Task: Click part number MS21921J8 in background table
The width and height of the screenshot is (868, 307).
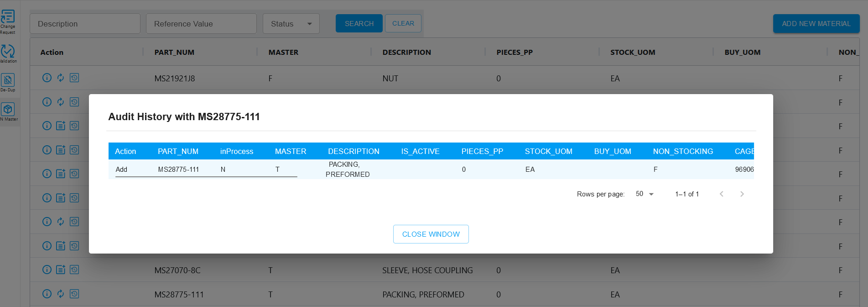Action: (175, 79)
